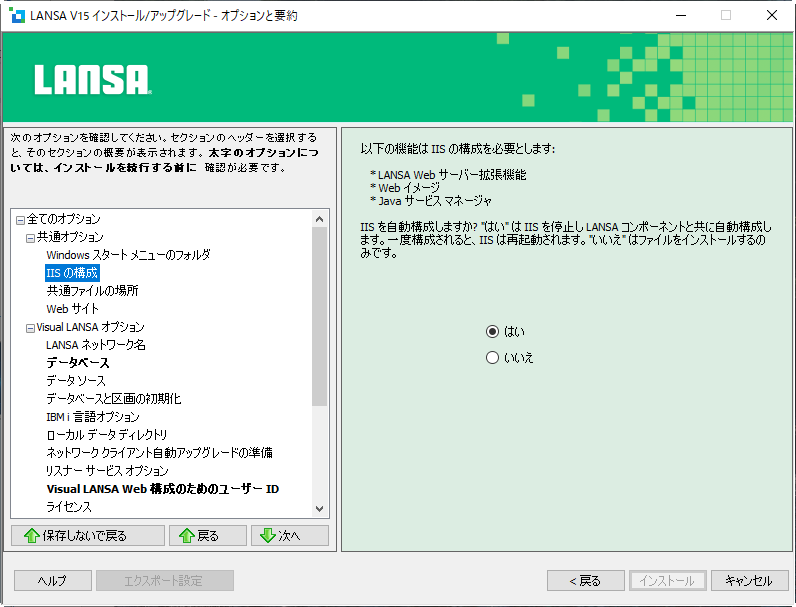Viewport: 796px width, 607px height.
Task: Click the 戻る button with green up arrow
Action: (x=208, y=535)
